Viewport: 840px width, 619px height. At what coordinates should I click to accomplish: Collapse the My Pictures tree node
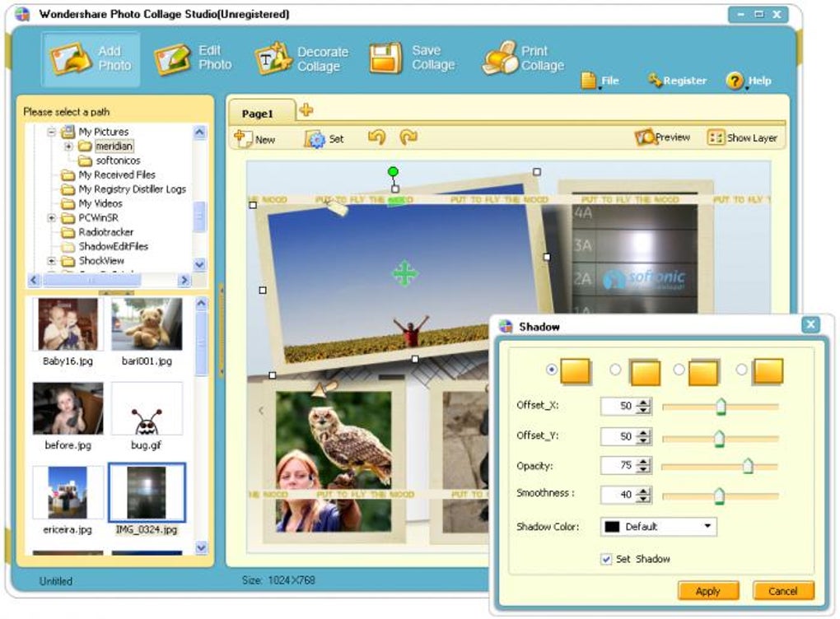51,131
